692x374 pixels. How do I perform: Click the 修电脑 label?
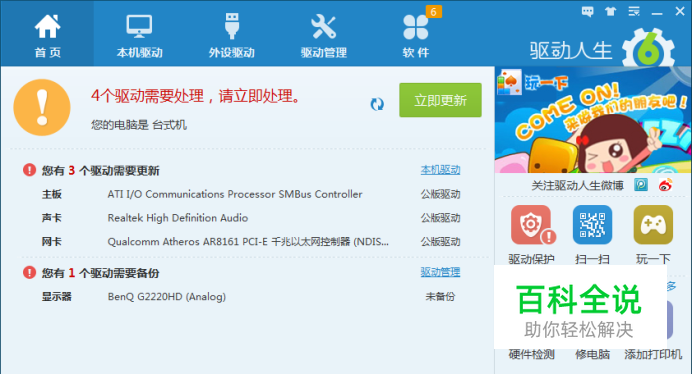[x=592, y=354]
